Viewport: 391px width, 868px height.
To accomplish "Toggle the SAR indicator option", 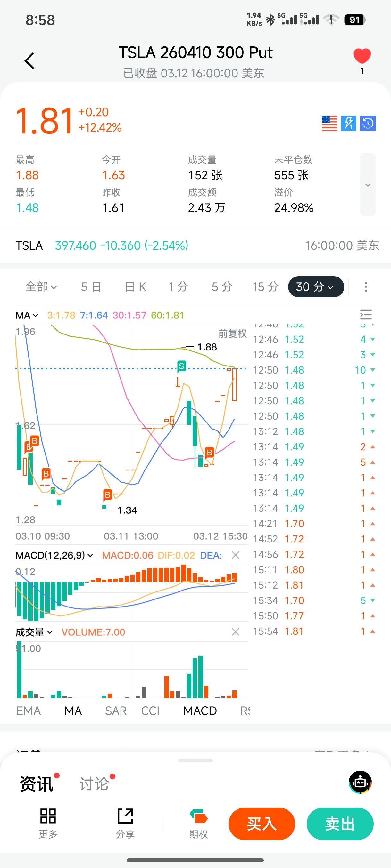I will (x=116, y=711).
